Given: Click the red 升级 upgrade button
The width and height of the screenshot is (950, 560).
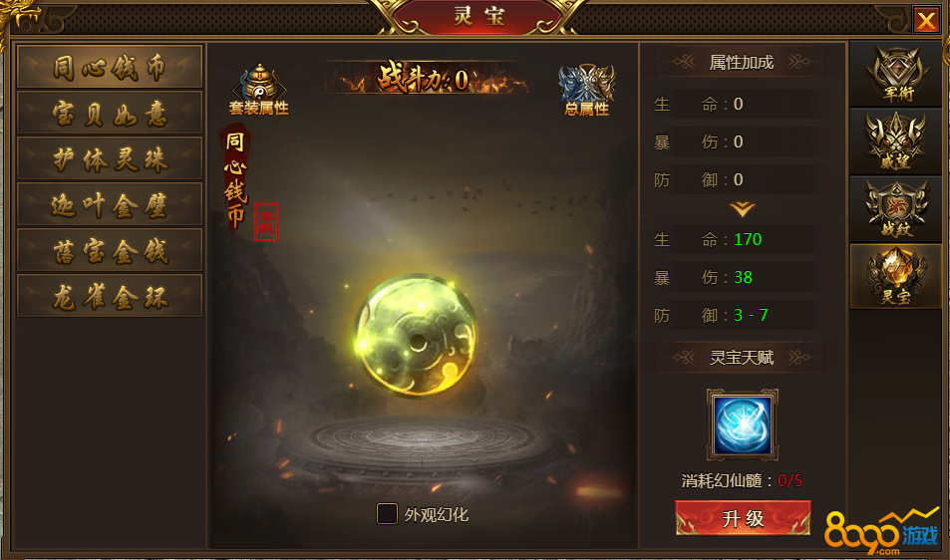Looking at the screenshot, I should pos(743,518).
